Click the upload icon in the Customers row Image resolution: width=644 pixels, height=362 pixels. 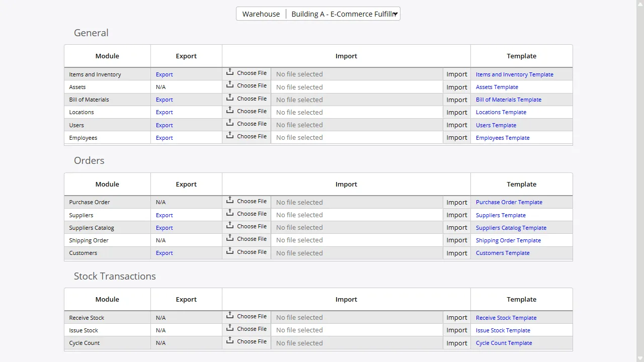pyautogui.click(x=230, y=250)
